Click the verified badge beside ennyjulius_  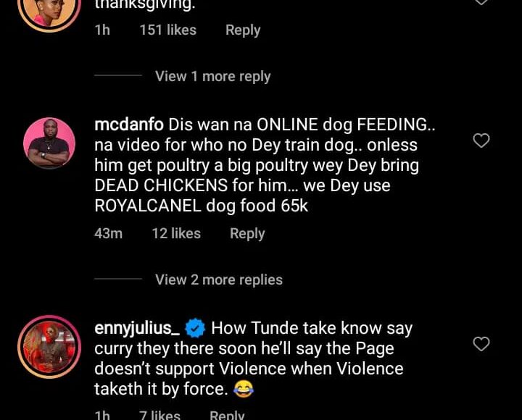pyautogui.click(x=195, y=329)
